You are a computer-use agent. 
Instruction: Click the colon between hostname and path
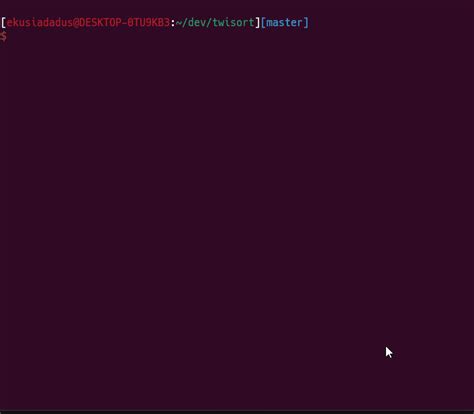(173, 23)
